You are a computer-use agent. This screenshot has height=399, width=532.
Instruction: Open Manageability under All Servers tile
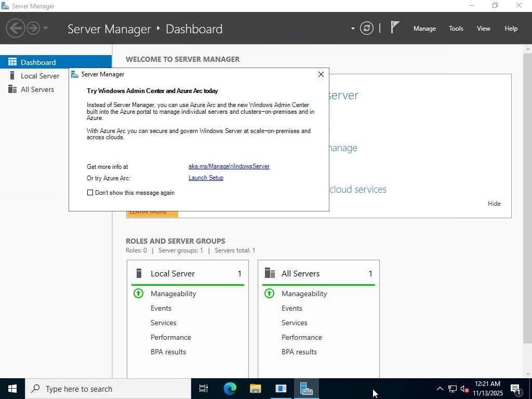[x=304, y=294]
